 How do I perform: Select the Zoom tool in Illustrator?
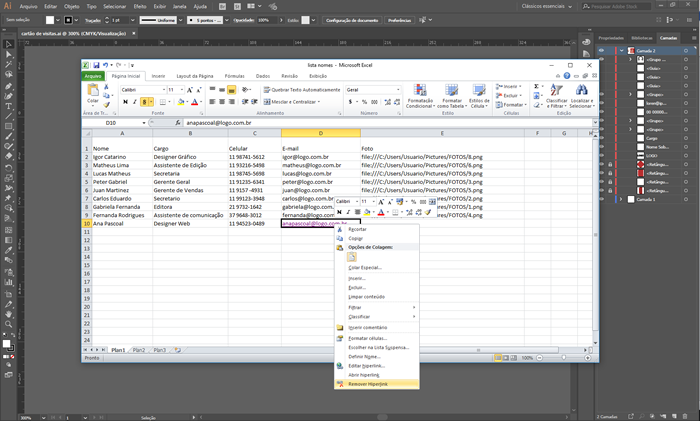[x=8, y=324]
